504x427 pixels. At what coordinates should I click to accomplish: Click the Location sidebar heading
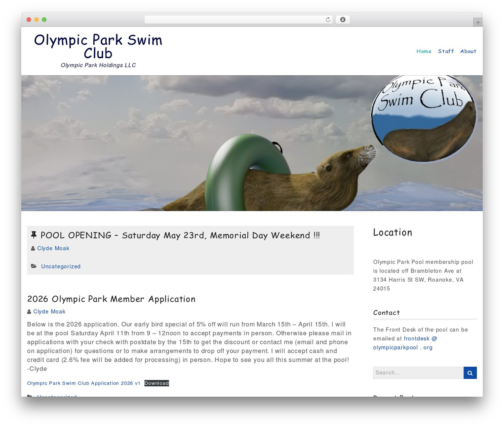393,232
